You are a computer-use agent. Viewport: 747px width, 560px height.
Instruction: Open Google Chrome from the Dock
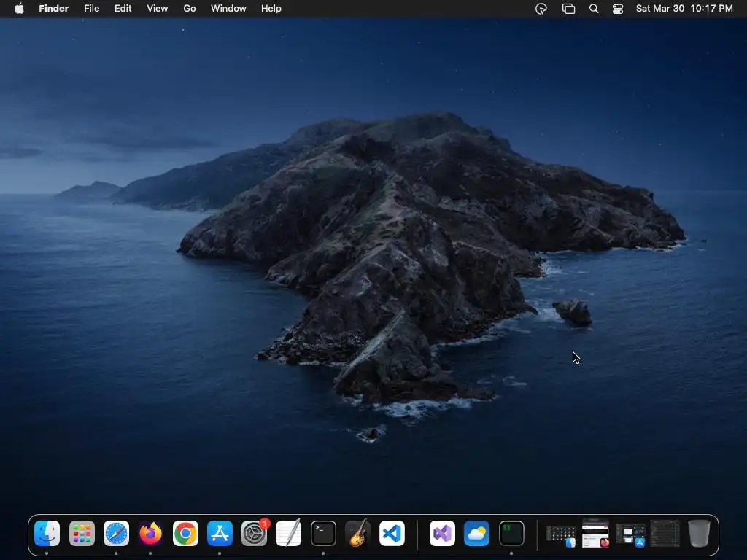185,533
